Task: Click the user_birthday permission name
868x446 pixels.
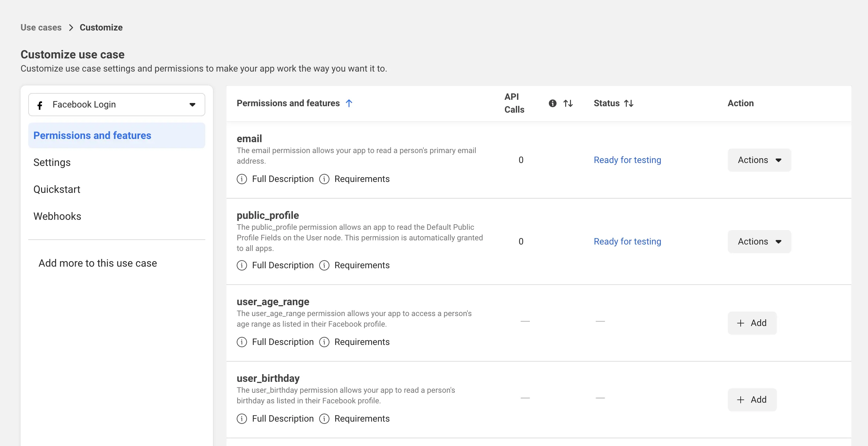Action: coord(268,378)
